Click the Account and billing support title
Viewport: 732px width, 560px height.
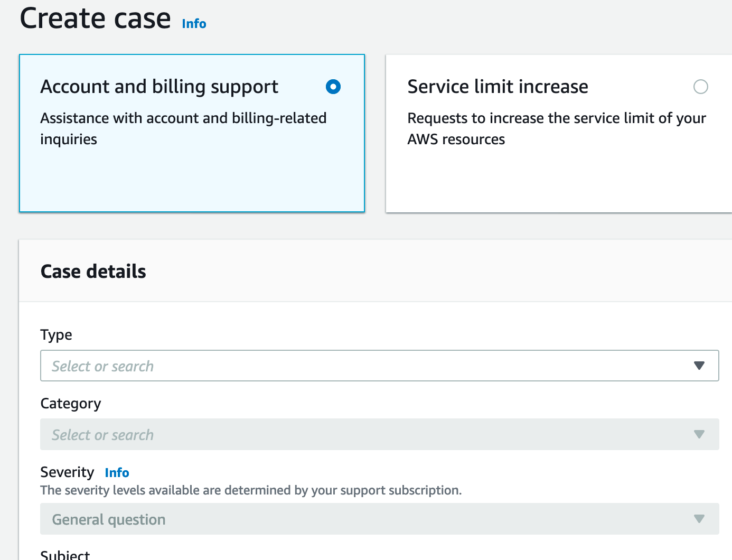(159, 87)
